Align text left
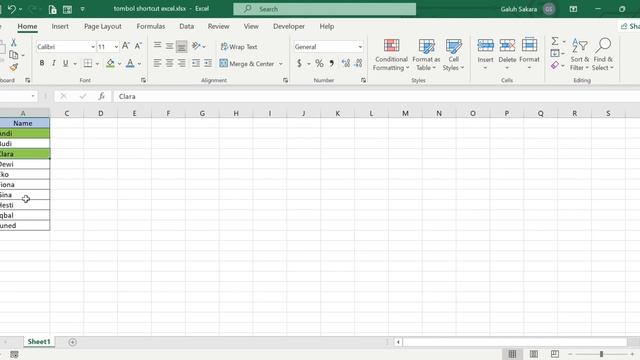This screenshot has height=360, width=640. [x=157, y=63]
